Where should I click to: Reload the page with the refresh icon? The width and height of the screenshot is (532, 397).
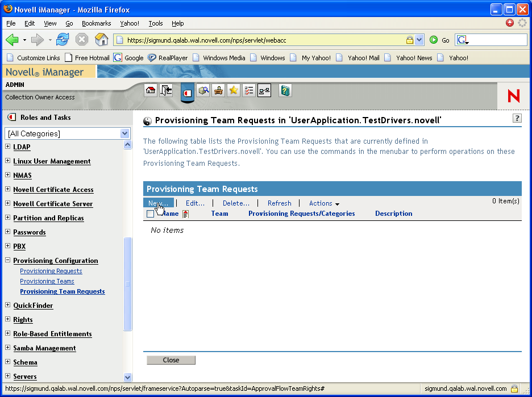coord(63,40)
